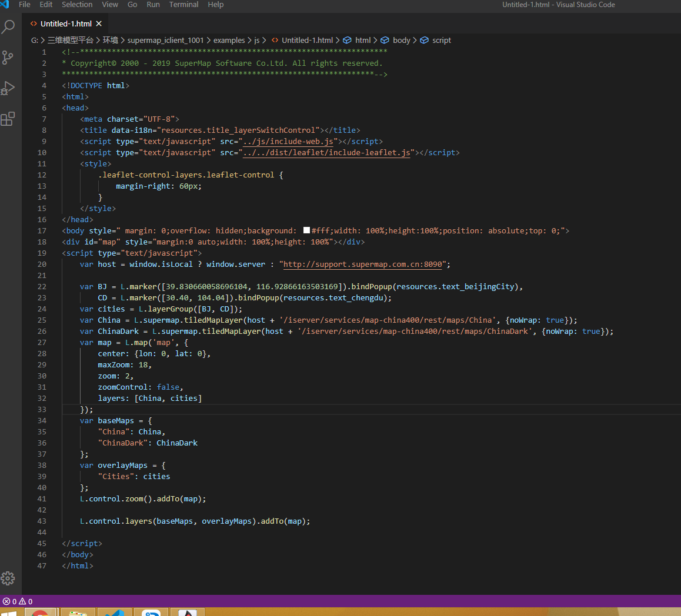Open File Explorer from the taskbar
Viewport: 681px width, 616px height.
(78, 612)
